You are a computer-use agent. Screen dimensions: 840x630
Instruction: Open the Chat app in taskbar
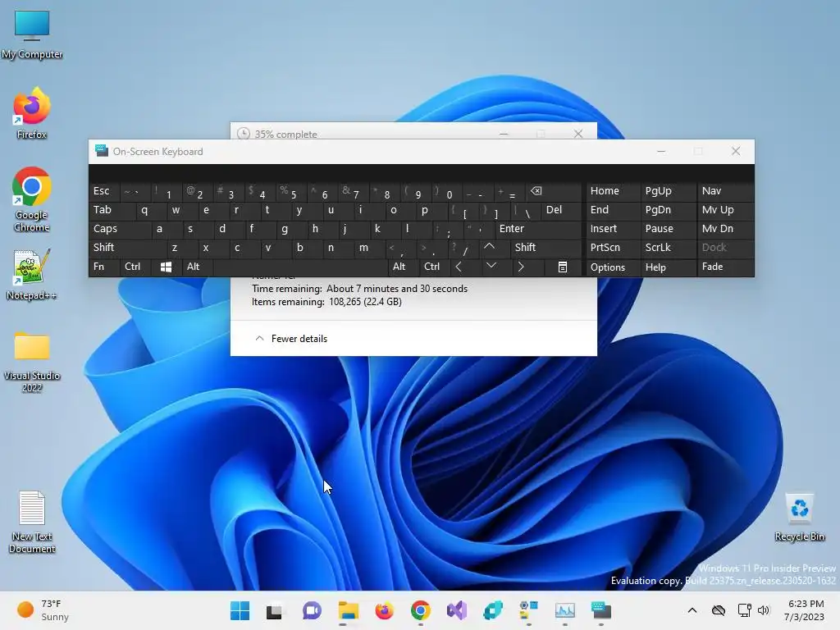(x=311, y=610)
